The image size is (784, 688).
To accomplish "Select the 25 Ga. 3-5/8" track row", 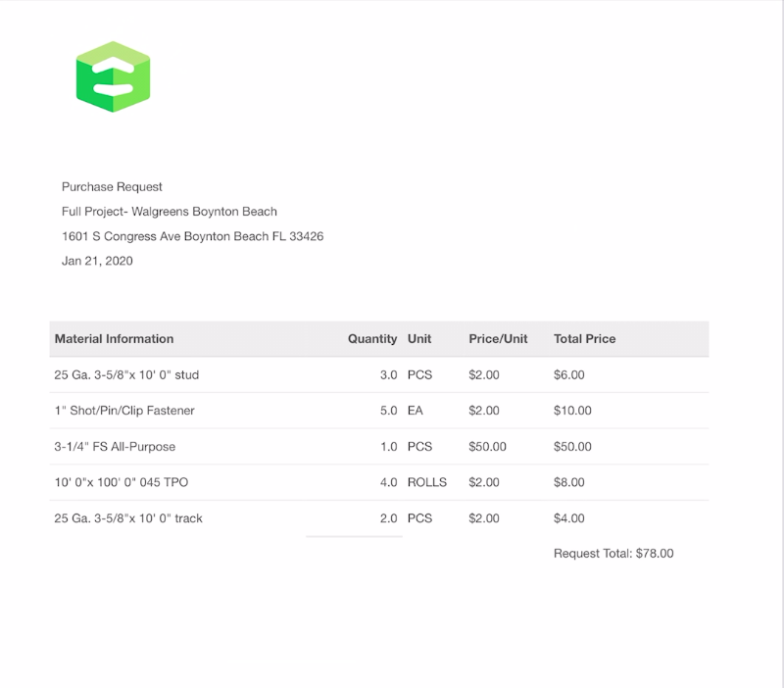I will (x=128, y=518).
